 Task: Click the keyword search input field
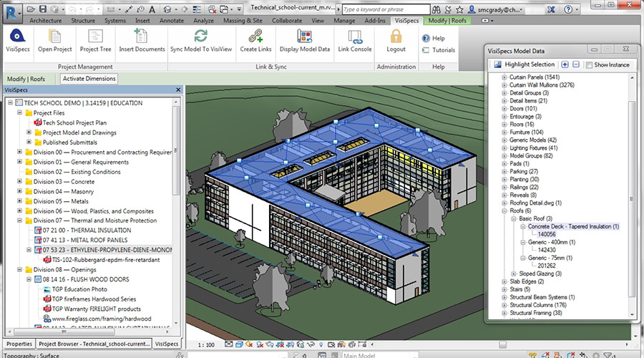tap(386, 9)
